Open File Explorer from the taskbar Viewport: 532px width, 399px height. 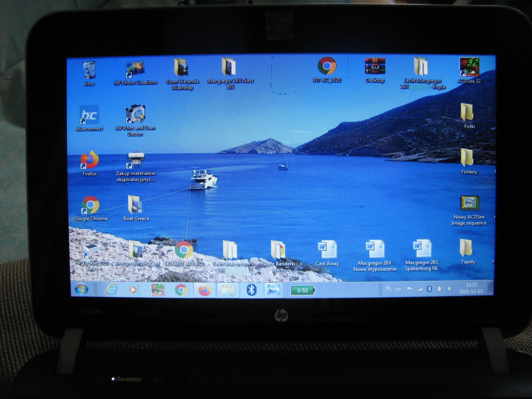228,291
